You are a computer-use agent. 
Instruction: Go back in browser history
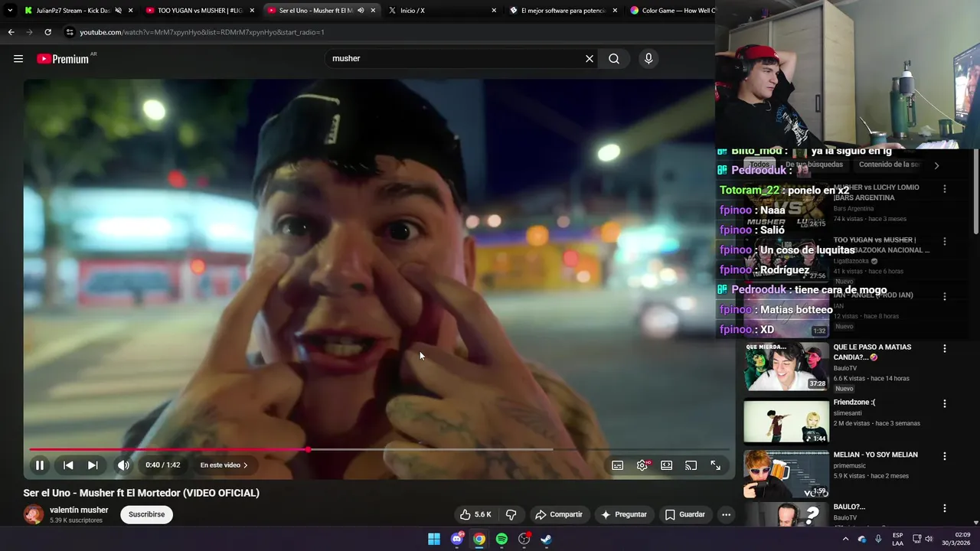pyautogui.click(x=11, y=32)
